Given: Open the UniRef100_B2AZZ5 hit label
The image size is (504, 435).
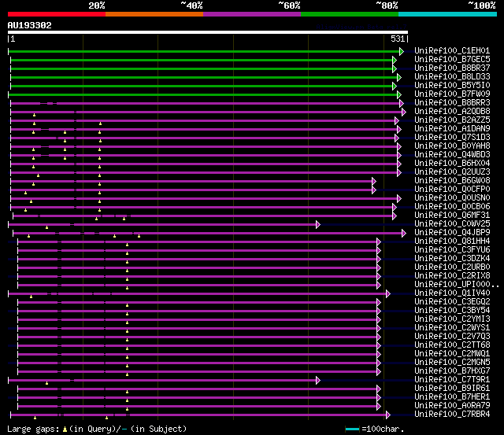Looking at the screenshot, I should point(452,120).
